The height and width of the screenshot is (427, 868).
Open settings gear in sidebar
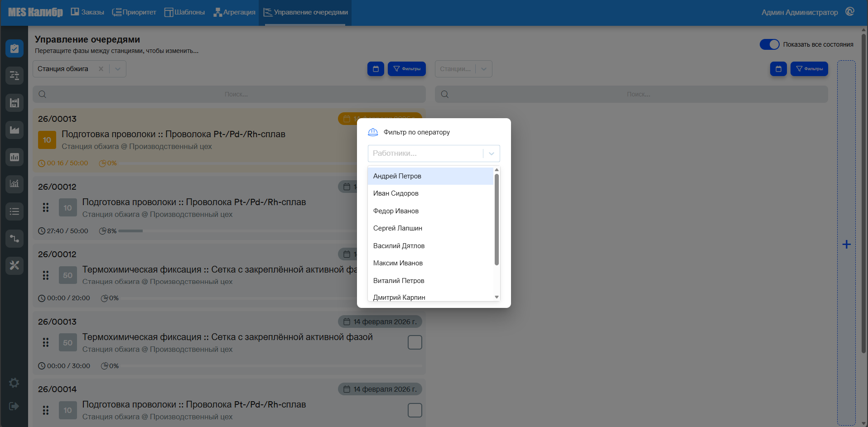14,383
